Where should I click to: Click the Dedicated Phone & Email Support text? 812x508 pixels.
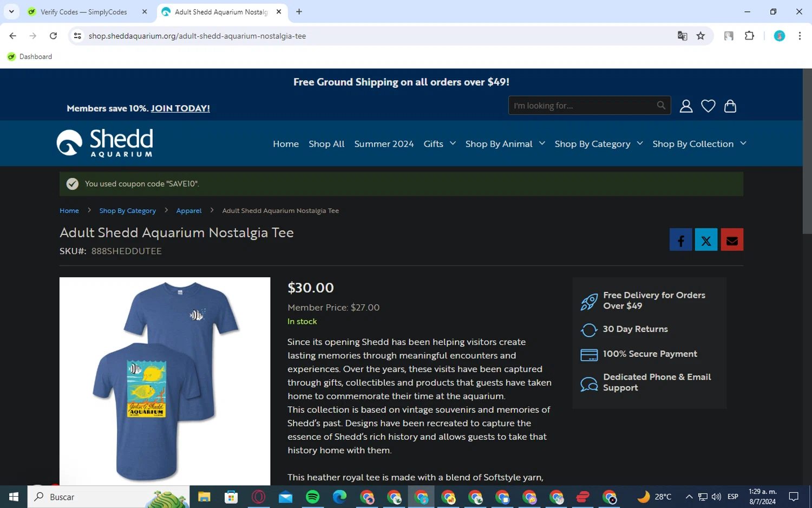pyautogui.click(x=657, y=382)
